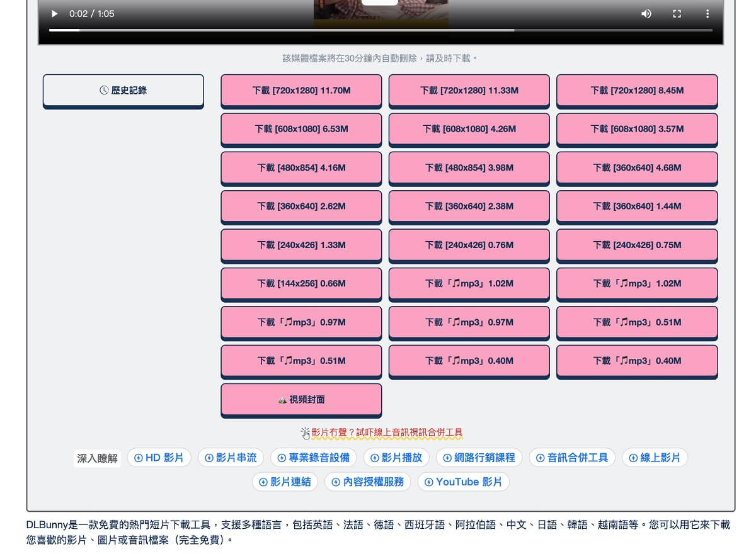Download the [480x854] 3.98M video
The image size is (756, 554).
coord(469,167)
